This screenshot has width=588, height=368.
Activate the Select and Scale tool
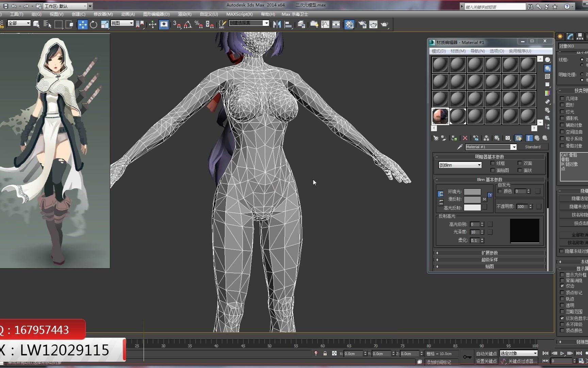[x=105, y=24]
